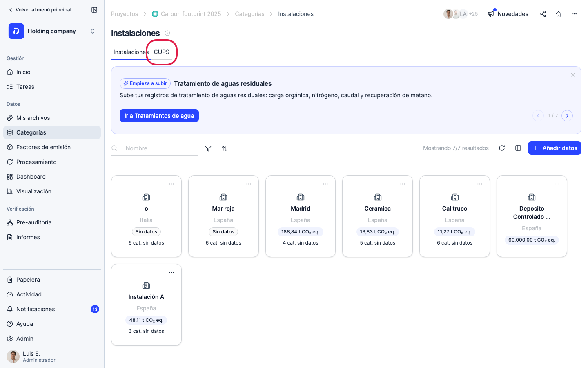
Task: Open Instalación A card
Action: click(x=146, y=305)
